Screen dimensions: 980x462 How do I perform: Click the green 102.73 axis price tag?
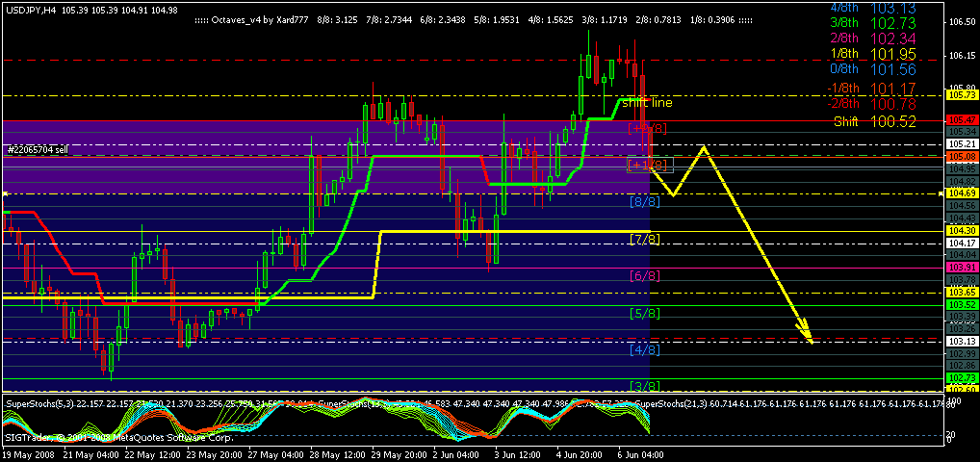pos(962,378)
